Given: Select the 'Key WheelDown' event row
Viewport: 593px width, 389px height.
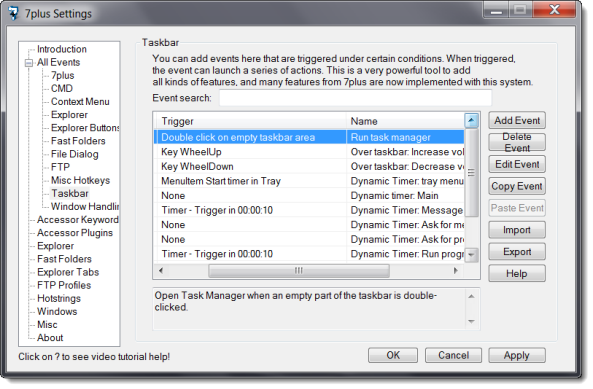Looking at the screenshot, I should click(x=309, y=167).
